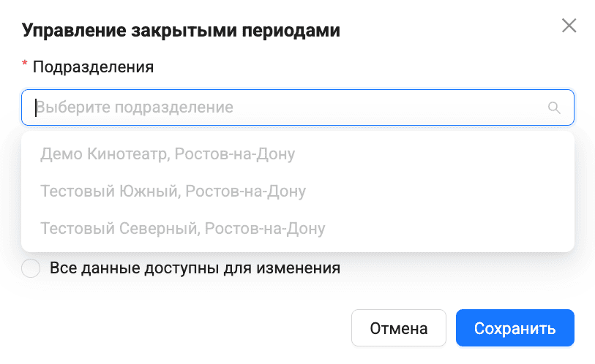Click the red required-field asterisk
Image resolution: width=595 pixels, height=364 pixels.
click(x=25, y=67)
